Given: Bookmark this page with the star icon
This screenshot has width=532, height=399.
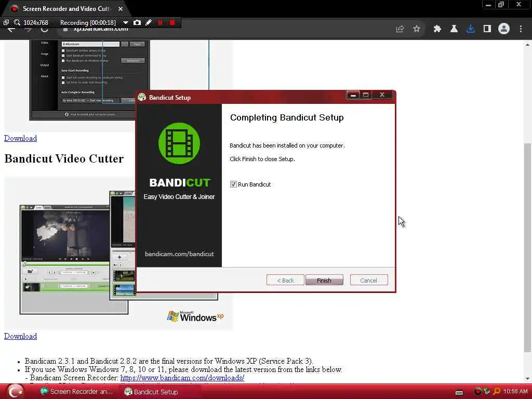Looking at the screenshot, I should click(x=417, y=29).
